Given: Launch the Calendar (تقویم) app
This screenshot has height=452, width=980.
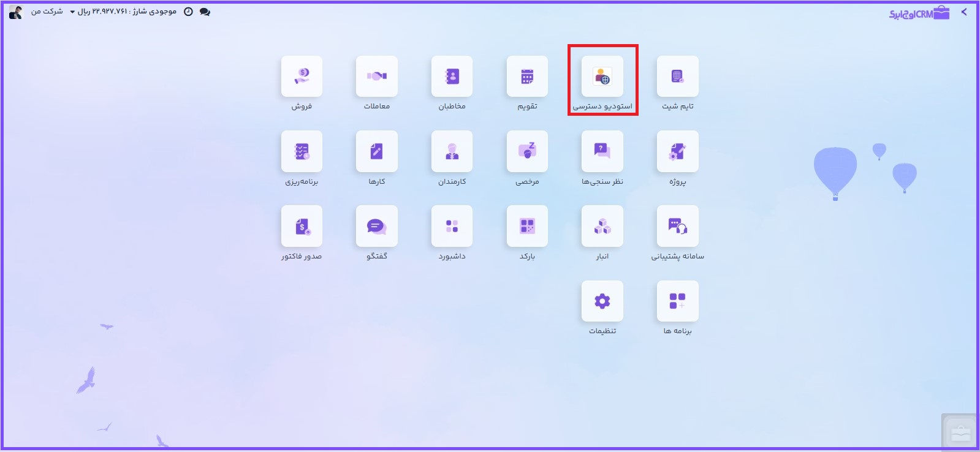Looking at the screenshot, I should coord(527,77).
